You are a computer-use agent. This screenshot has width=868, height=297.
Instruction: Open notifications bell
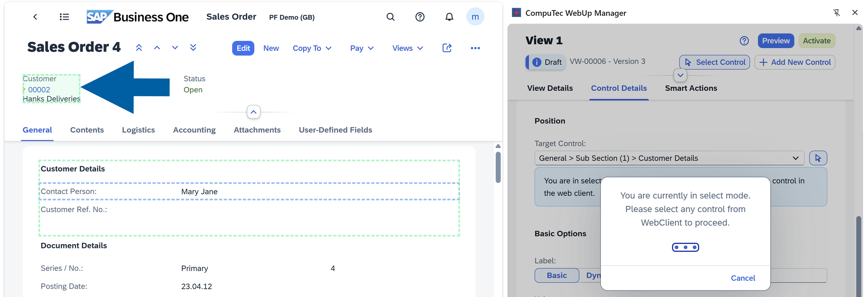click(449, 17)
